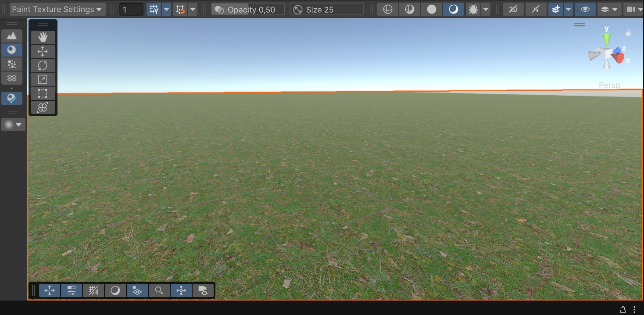
Task: Select the Shaded Wireframe draw mode icon
Action: coord(410,9)
